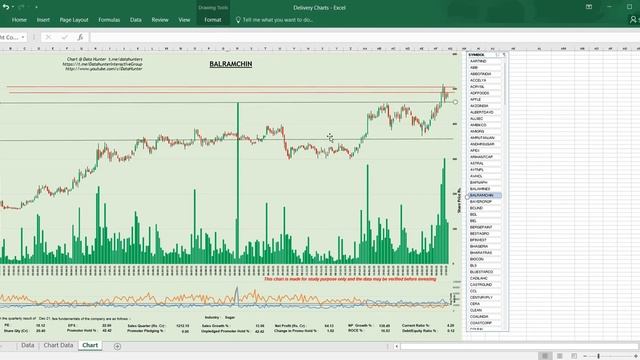Click the tall green vertical volume spike bar

click(x=238, y=183)
